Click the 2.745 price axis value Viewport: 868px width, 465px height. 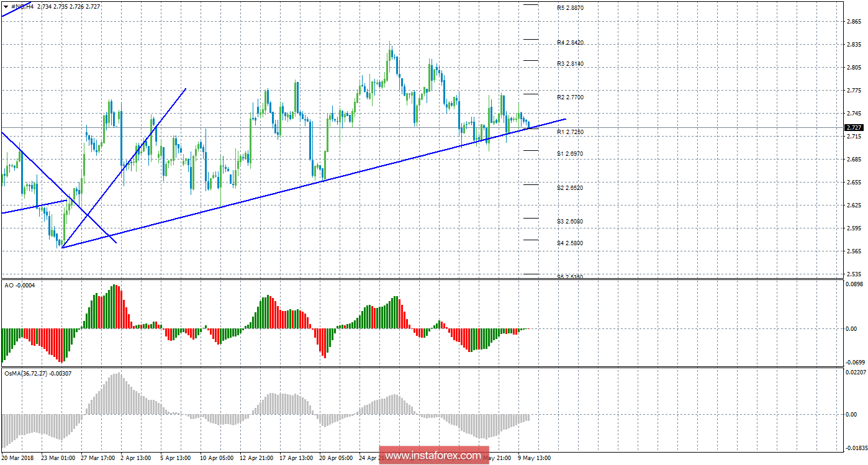click(x=853, y=114)
